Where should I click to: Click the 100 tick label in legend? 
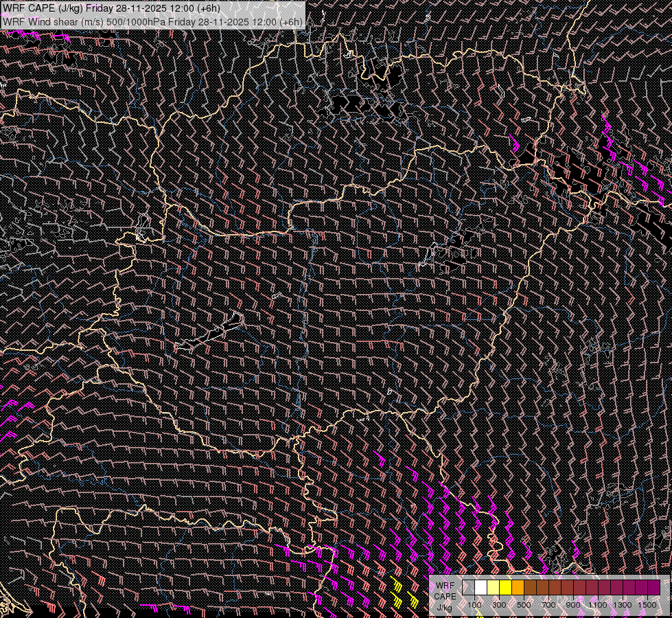(475, 605)
